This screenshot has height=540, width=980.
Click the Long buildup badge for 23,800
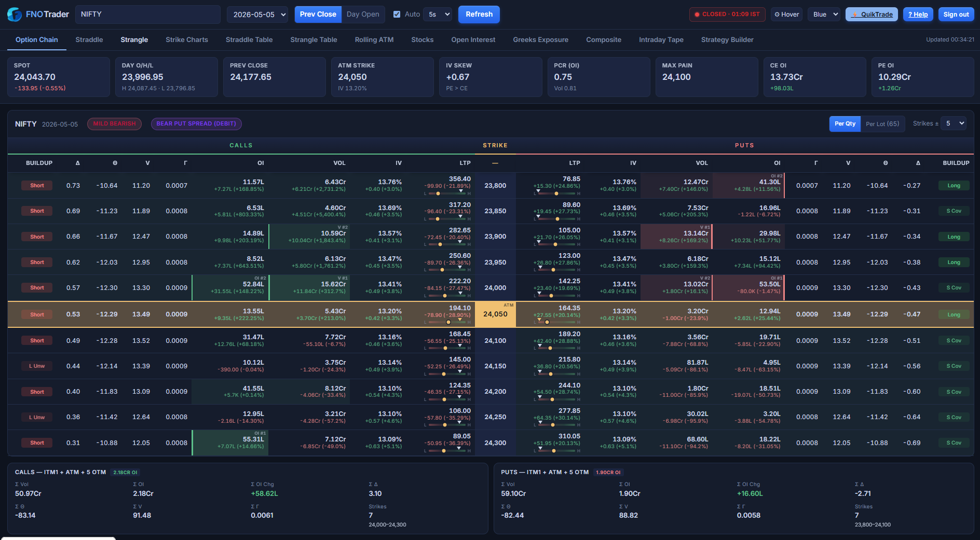coord(954,186)
